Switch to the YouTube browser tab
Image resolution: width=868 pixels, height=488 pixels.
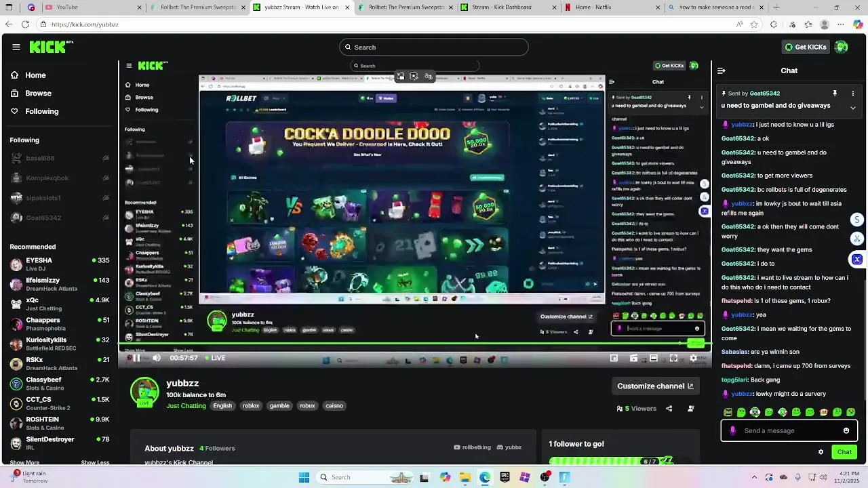94,7
